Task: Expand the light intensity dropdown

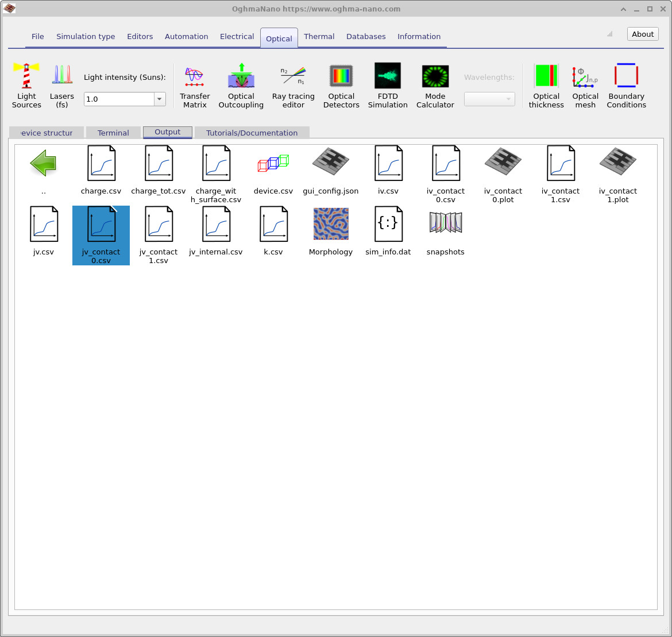Action: point(159,99)
